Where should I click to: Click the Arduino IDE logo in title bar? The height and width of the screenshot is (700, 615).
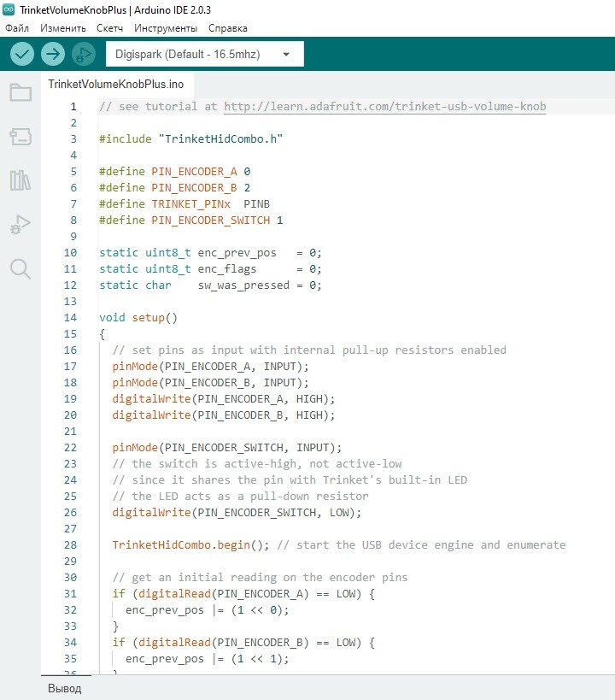coord(9,9)
